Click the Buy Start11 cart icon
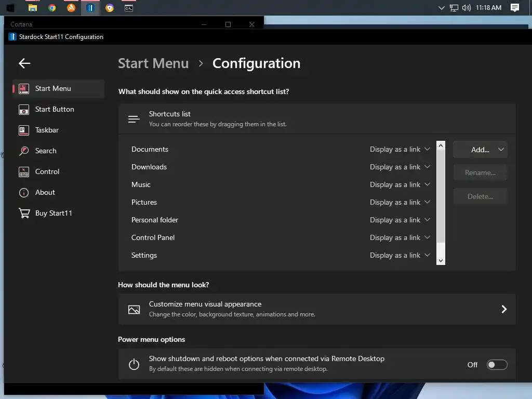Screen dimensions: 532x399 [24, 213]
